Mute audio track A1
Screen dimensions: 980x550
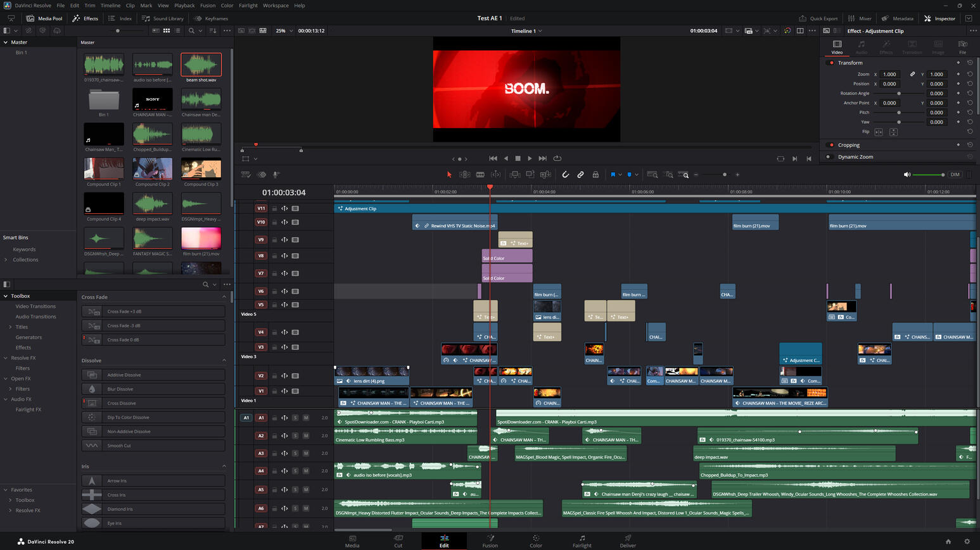coord(306,418)
